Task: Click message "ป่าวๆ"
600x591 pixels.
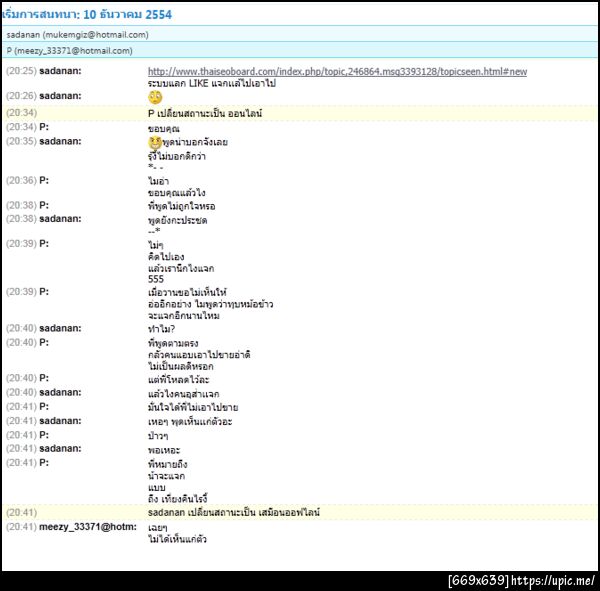Action: coord(158,436)
